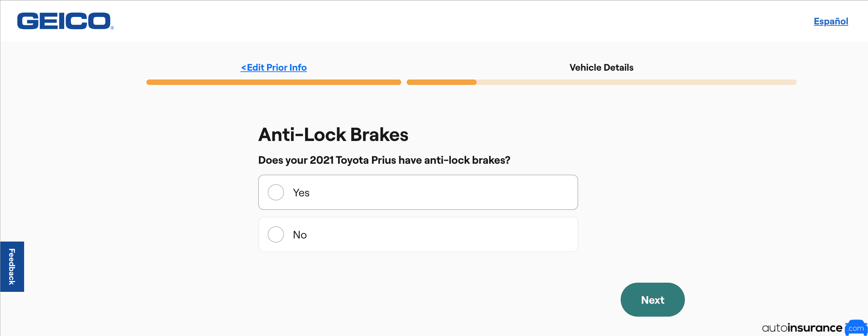Screen dimensions: 868x336
Task: Select the Yes radio circle
Action: point(276,193)
